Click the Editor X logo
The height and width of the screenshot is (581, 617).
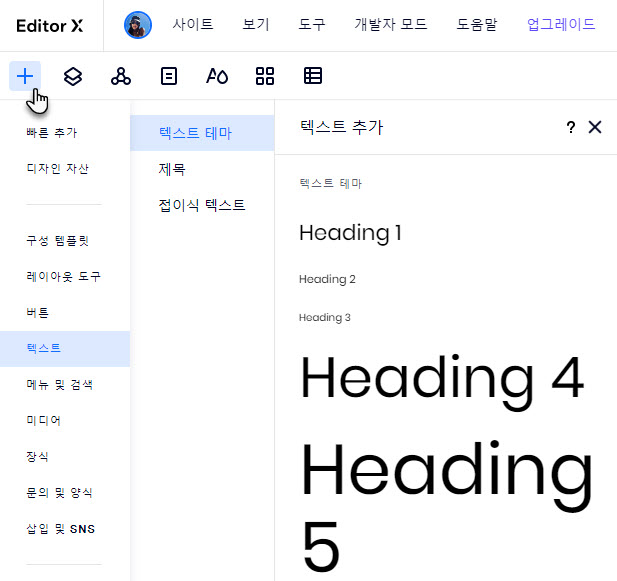pos(50,25)
